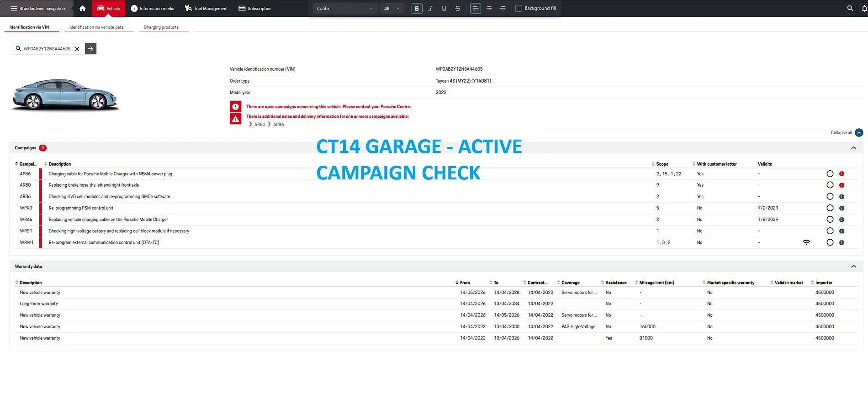Align text right

(x=503, y=8)
